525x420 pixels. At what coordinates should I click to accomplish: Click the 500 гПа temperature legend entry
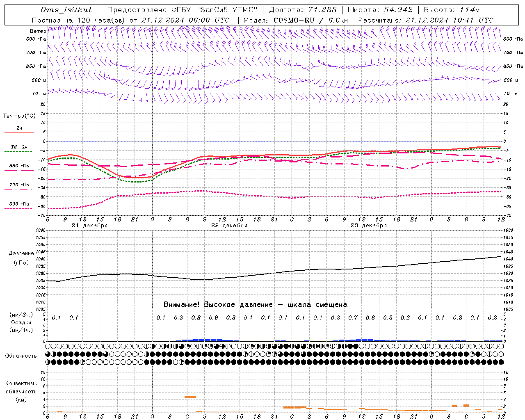[19, 203]
